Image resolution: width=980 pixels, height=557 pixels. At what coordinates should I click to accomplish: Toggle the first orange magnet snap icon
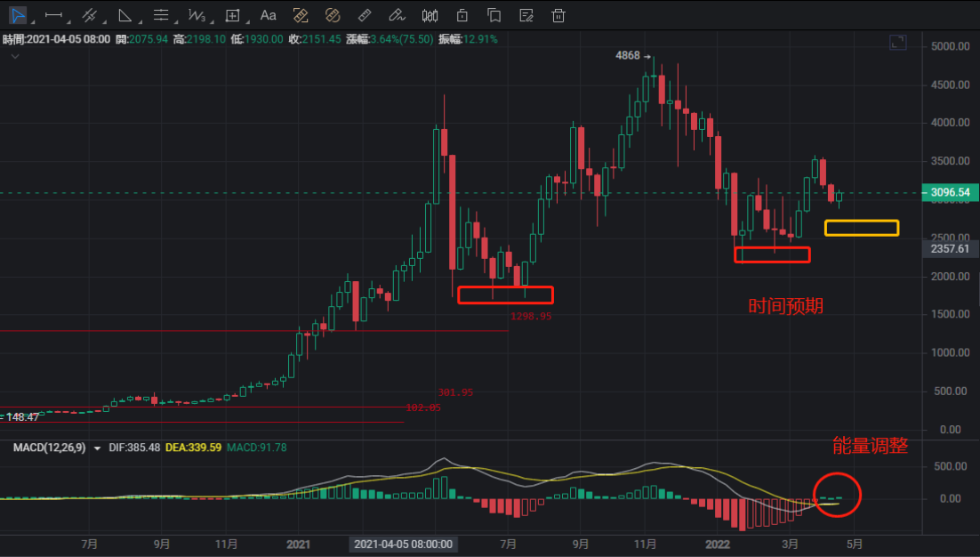(301, 15)
